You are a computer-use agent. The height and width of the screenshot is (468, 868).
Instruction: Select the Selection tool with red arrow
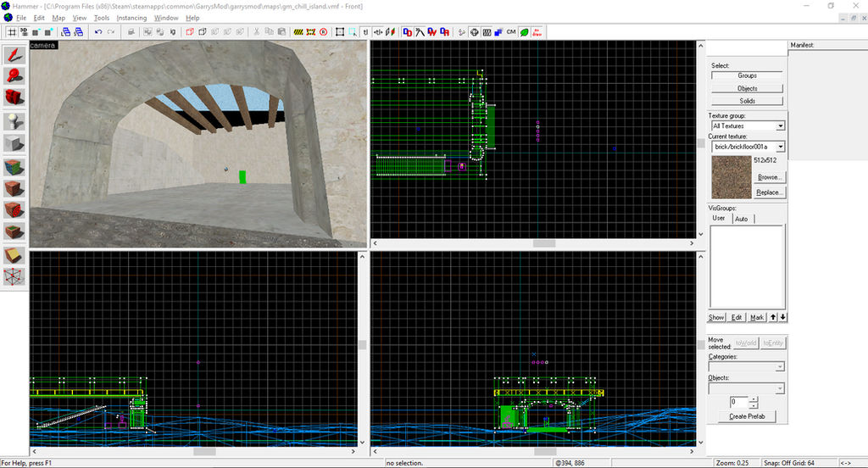(x=14, y=55)
